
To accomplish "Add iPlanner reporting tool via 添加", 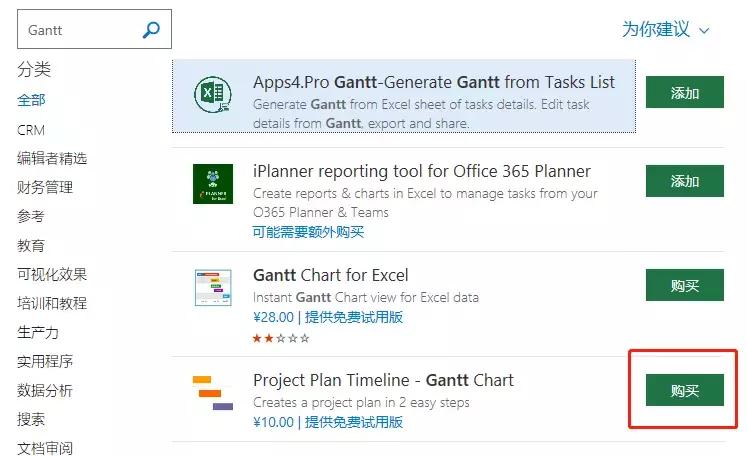I will click(x=684, y=181).
